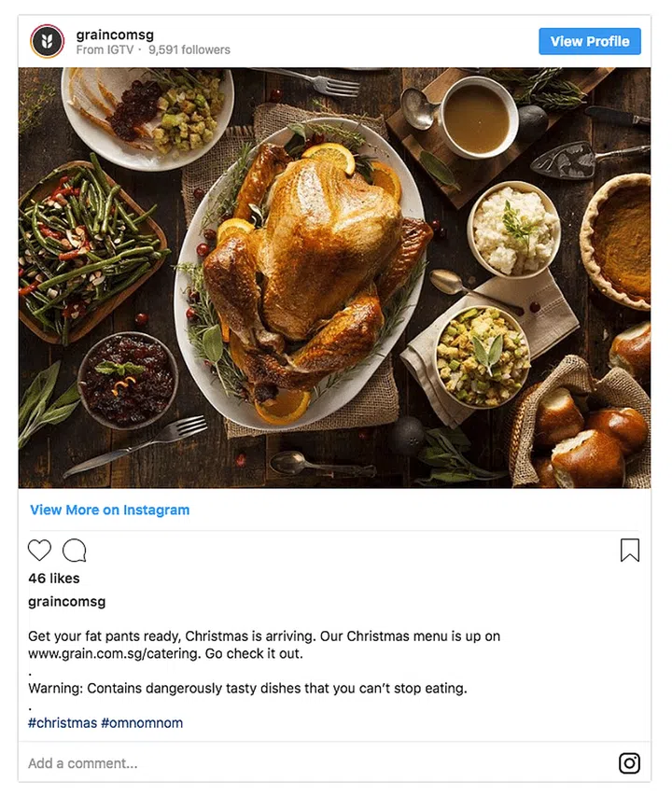Open the View More on Instagram link
This screenshot has height=796, width=672.
click(109, 510)
